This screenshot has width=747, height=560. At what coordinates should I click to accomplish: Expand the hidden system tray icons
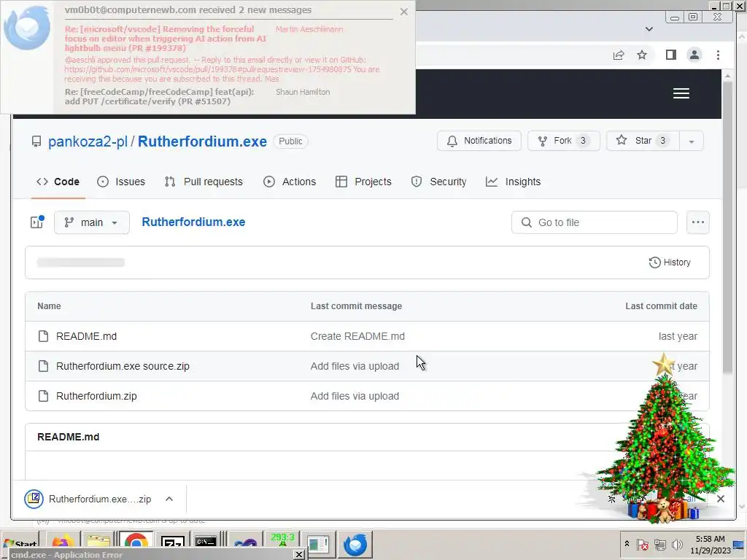click(x=627, y=544)
